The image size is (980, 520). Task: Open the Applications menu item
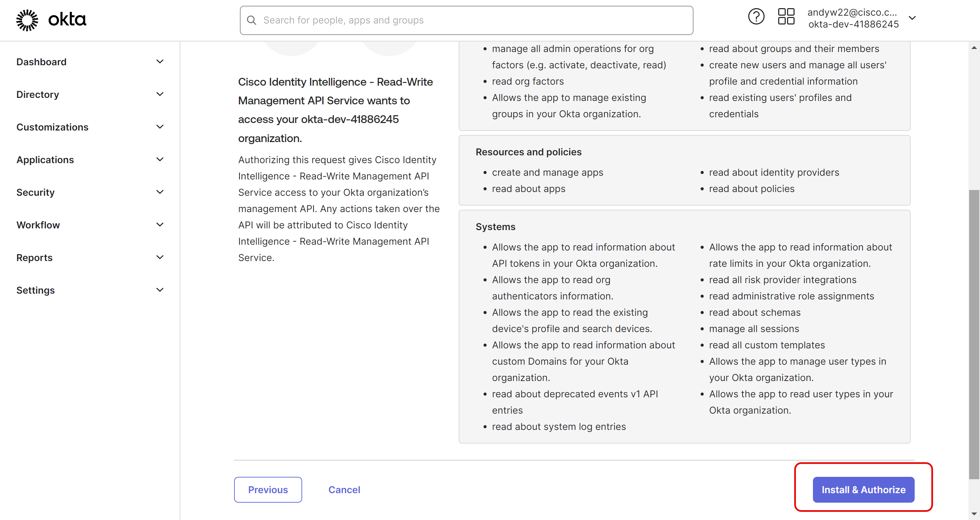pos(45,160)
